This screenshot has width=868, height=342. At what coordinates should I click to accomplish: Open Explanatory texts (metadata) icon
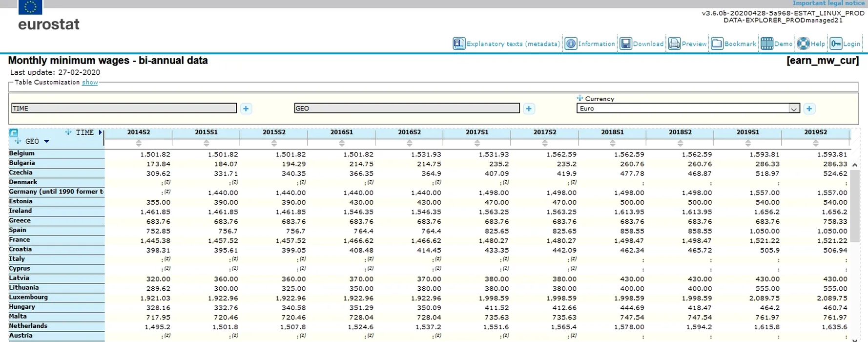tap(459, 43)
